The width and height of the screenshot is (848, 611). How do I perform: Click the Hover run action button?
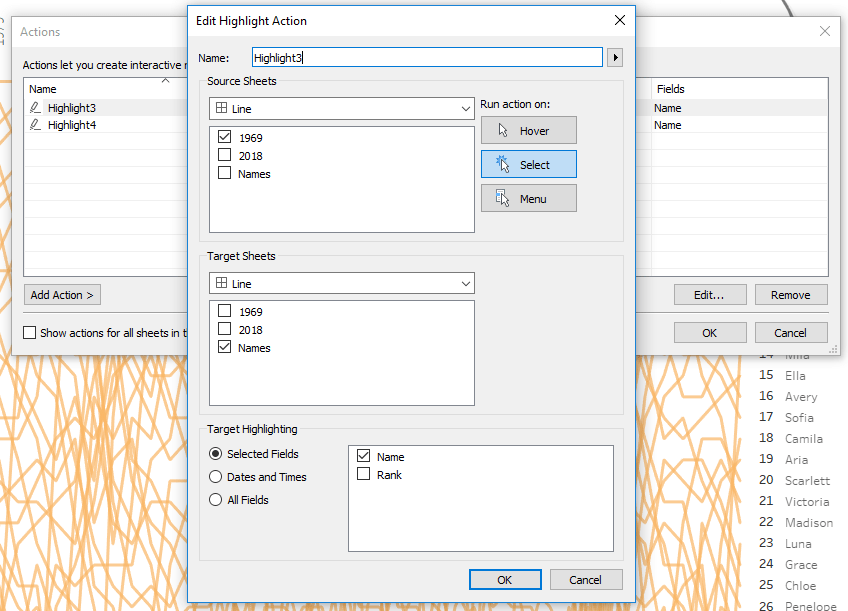tap(528, 131)
